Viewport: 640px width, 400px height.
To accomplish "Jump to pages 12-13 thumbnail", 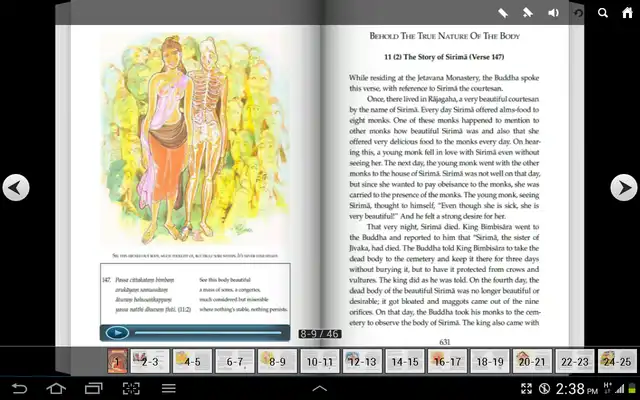I will [x=362, y=361].
